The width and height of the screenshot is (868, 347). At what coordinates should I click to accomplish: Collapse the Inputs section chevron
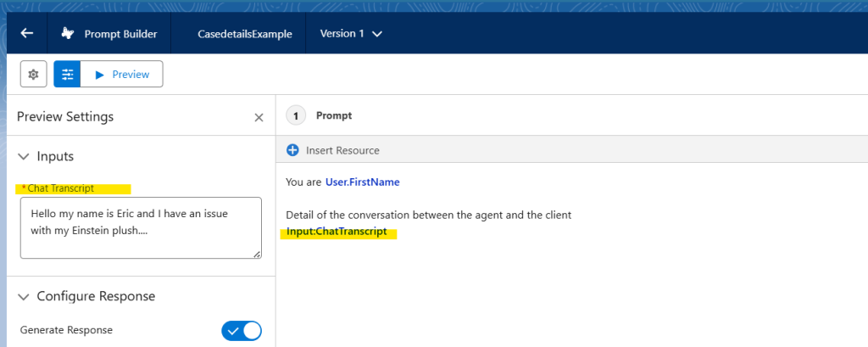click(23, 157)
